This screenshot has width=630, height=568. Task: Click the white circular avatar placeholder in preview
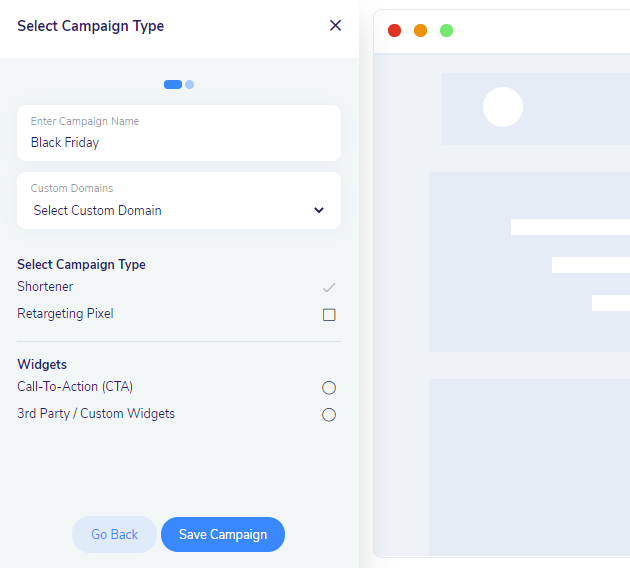pos(503,107)
